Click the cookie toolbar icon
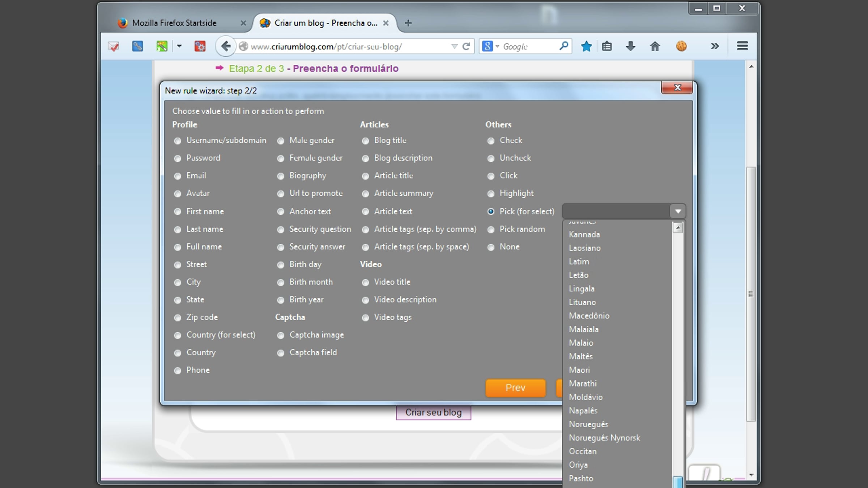 681,46
